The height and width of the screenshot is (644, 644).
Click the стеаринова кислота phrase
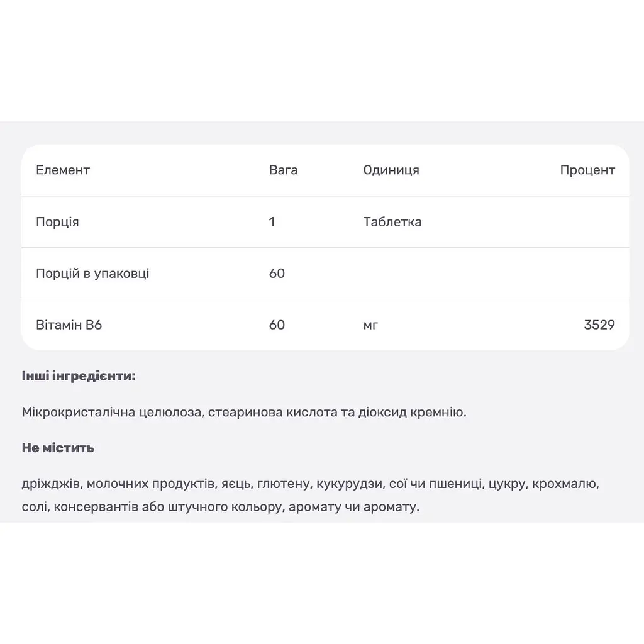273,412
